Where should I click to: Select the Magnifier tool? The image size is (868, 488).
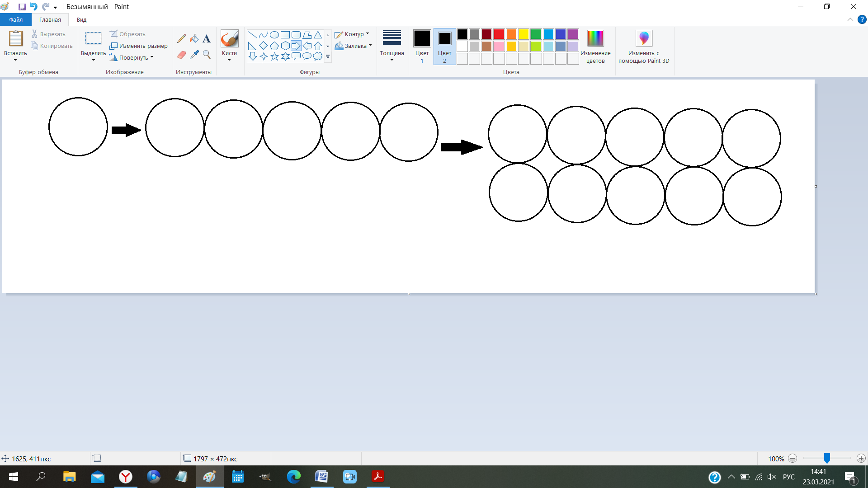(207, 55)
